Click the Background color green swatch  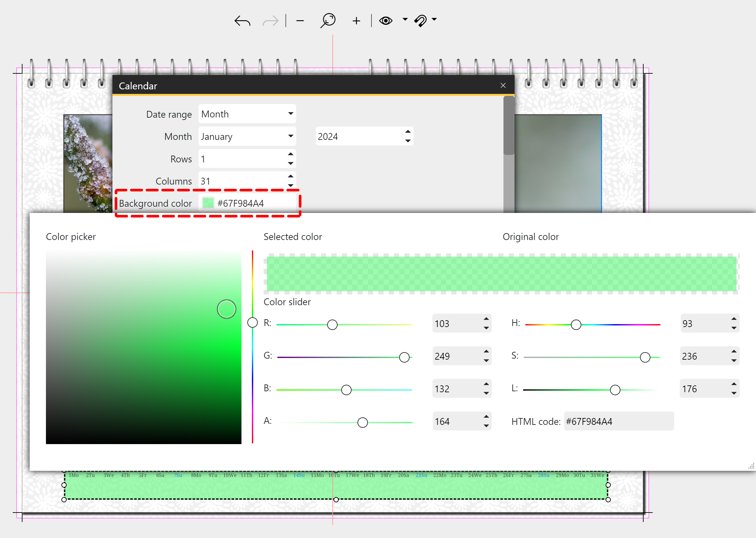(x=208, y=203)
